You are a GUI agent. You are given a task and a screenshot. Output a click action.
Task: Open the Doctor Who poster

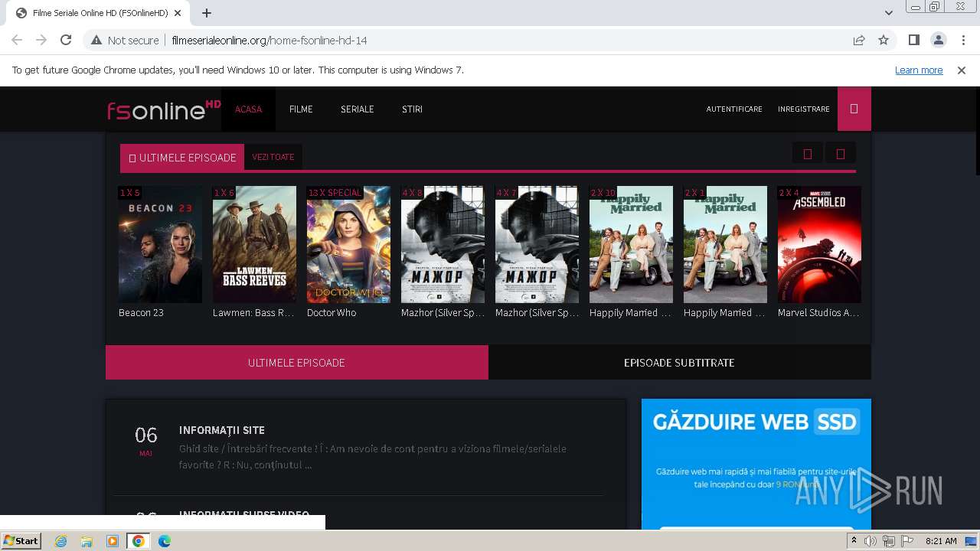point(348,244)
